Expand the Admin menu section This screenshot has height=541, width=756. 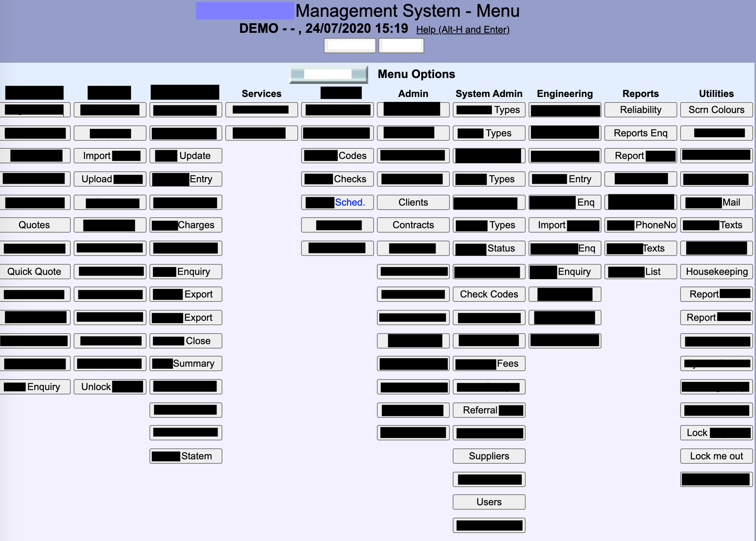[413, 94]
